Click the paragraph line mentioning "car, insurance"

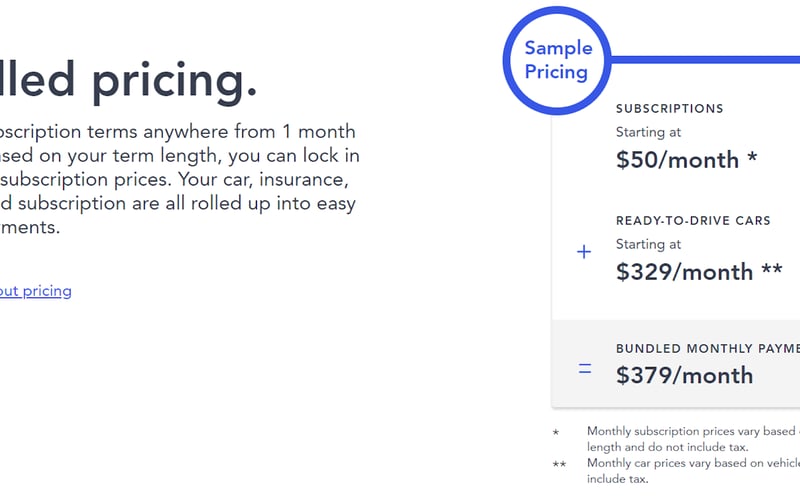coord(177,180)
